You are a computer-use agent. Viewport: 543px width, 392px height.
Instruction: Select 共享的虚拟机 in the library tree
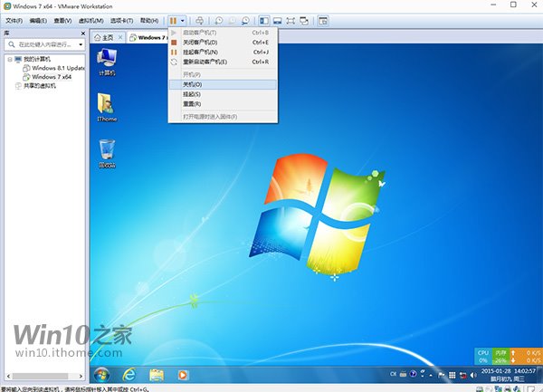(40, 85)
